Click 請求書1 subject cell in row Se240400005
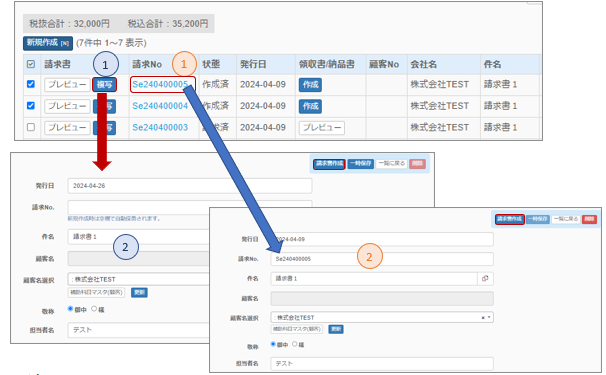The image size is (606, 375). pos(500,84)
